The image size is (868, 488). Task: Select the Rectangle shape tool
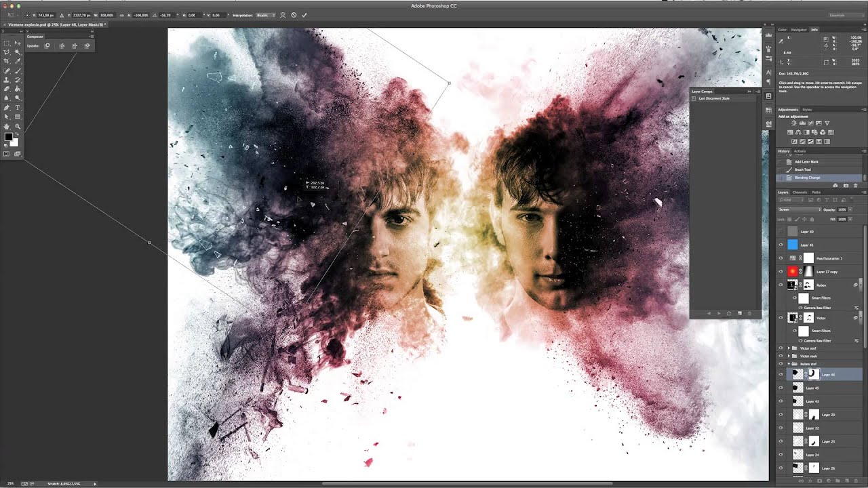[x=18, y=117]
